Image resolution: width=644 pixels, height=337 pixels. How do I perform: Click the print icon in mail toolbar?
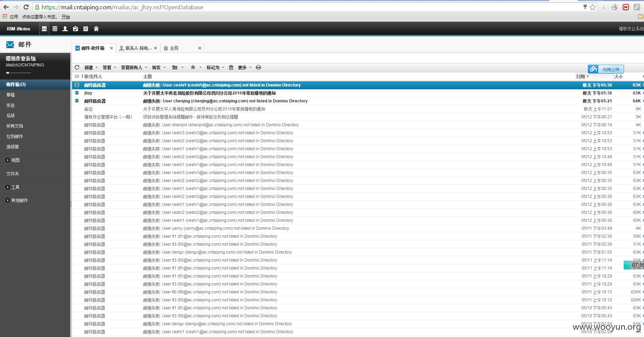(258, 67)
